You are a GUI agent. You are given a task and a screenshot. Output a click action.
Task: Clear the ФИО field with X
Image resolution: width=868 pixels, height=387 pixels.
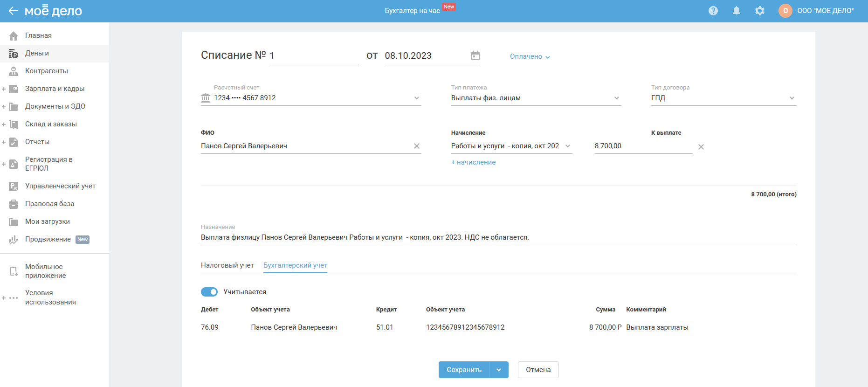[416, 146]
